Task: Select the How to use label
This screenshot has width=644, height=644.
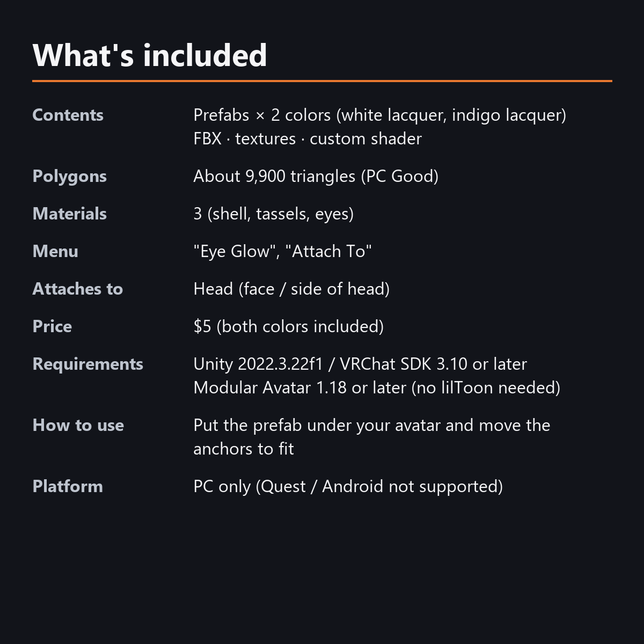Action: tap(78, 425)
